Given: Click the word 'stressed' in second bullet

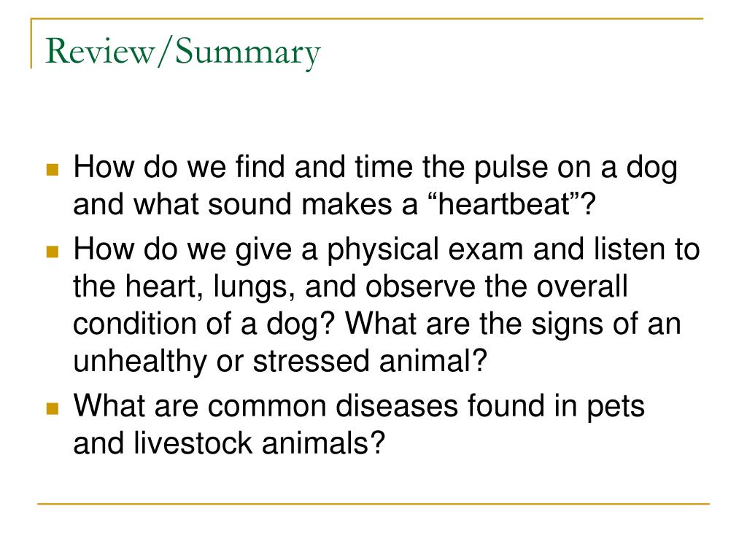Looking at the screenshot, I should pos(311,361).
